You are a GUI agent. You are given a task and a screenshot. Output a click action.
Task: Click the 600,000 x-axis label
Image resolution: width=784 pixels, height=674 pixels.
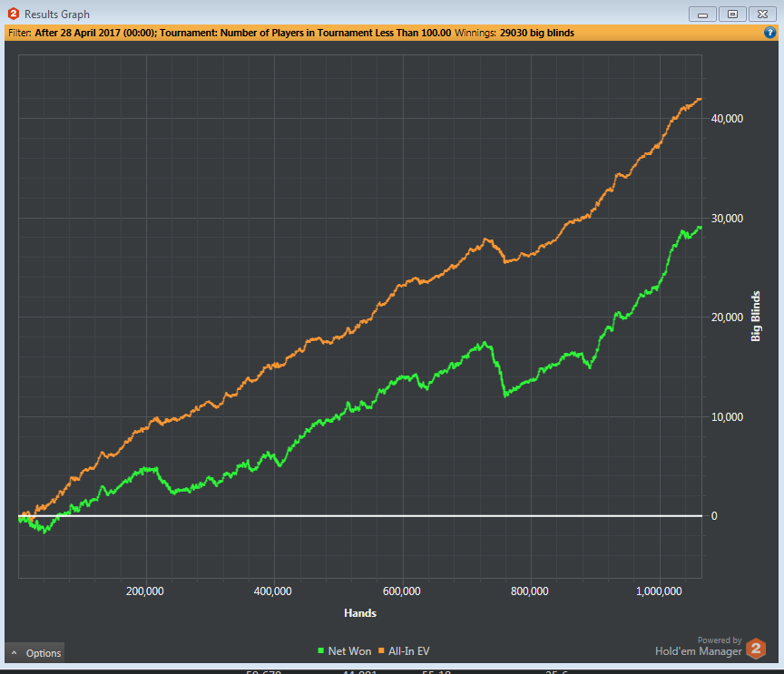click(x=401, y=591)
